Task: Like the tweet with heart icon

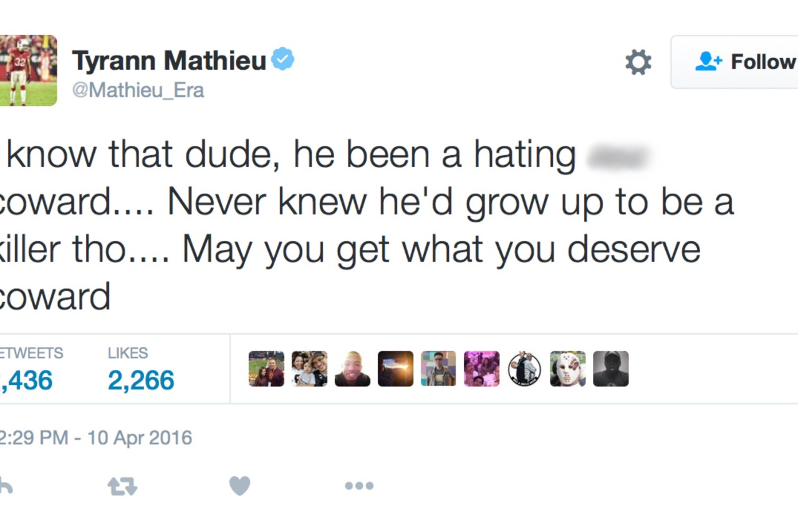Action: point(239,486)
